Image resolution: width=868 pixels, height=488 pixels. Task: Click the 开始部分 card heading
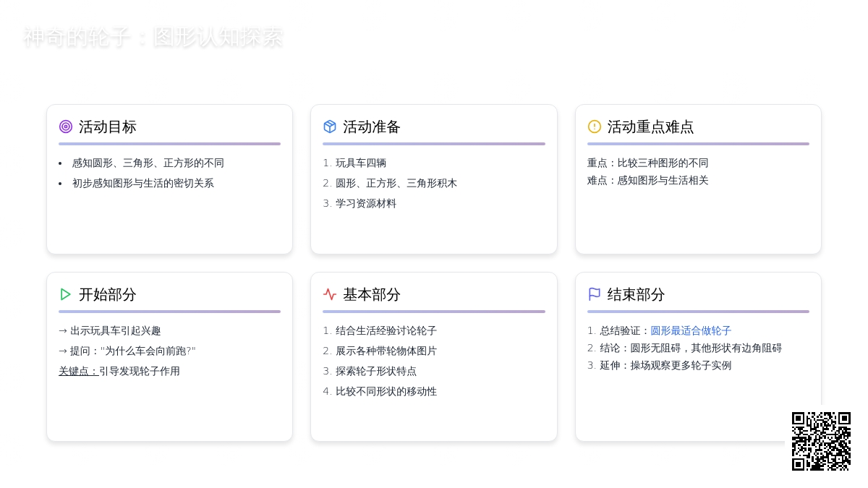(x=108, y=294)
